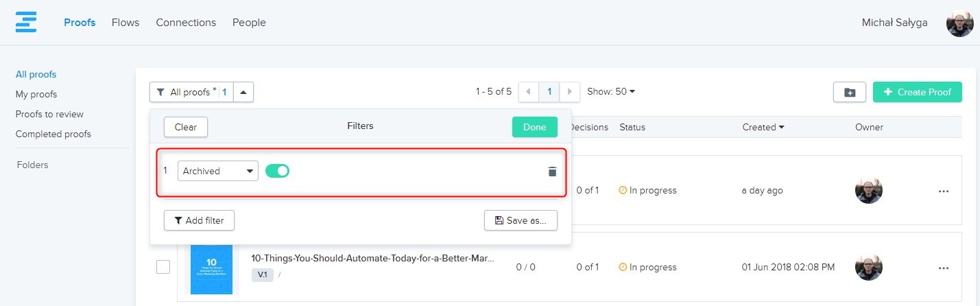The width and height of the screenshot is (980, 306).
Task: Select Proofs to review in sidebar
Action: pyautogui.click(x=49, y=114)
